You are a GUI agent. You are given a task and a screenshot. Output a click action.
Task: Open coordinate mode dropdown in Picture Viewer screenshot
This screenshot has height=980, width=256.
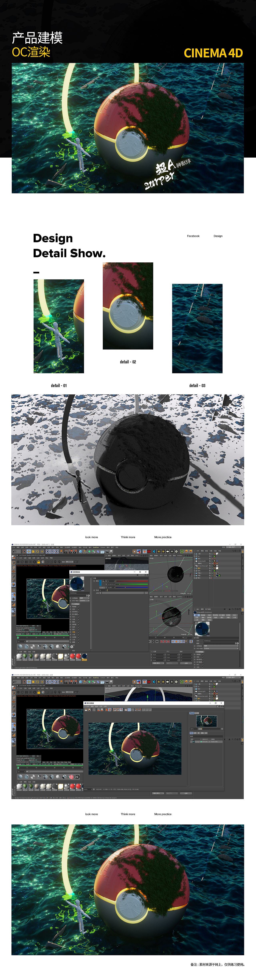click(158, 793)
